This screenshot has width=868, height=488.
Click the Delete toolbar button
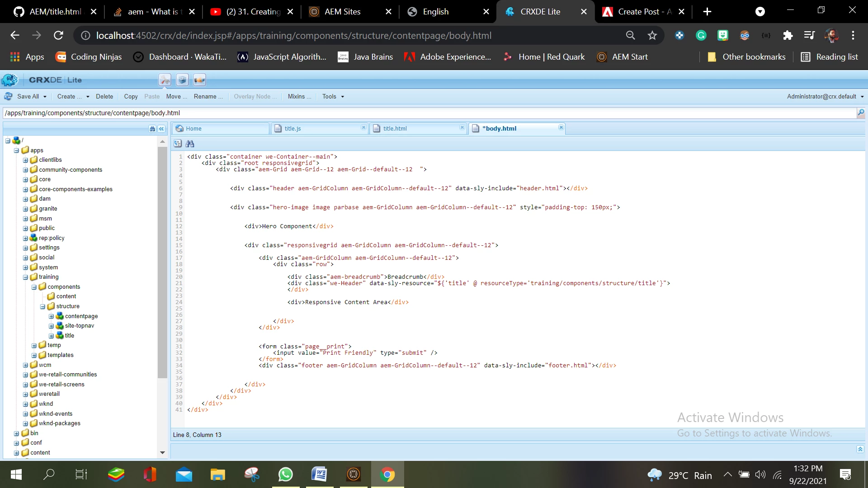click(104, 96)
